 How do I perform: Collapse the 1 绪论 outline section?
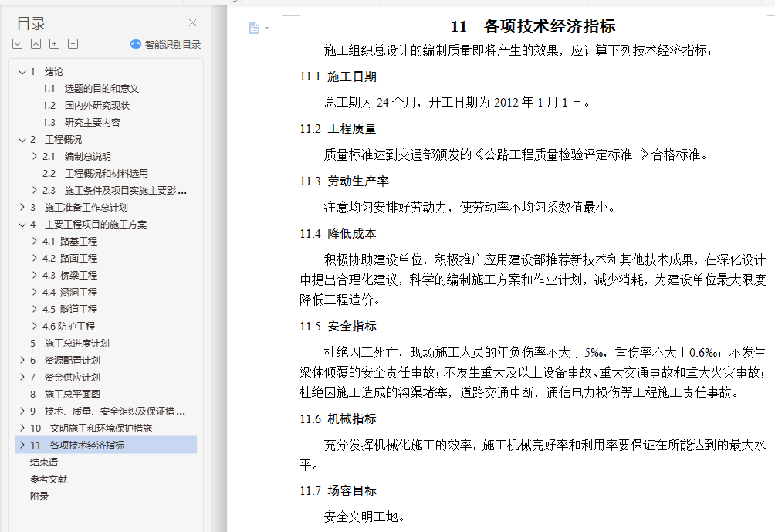22,72
